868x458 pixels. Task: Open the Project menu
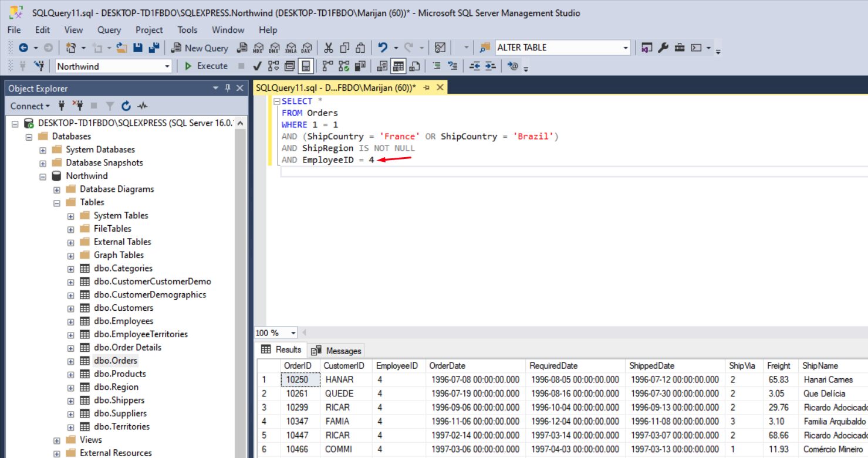(149, 30)
